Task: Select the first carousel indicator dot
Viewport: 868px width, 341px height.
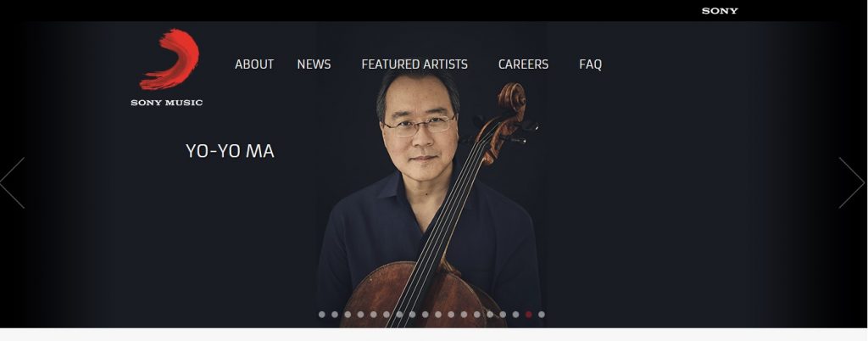Action: pos(321,315)
